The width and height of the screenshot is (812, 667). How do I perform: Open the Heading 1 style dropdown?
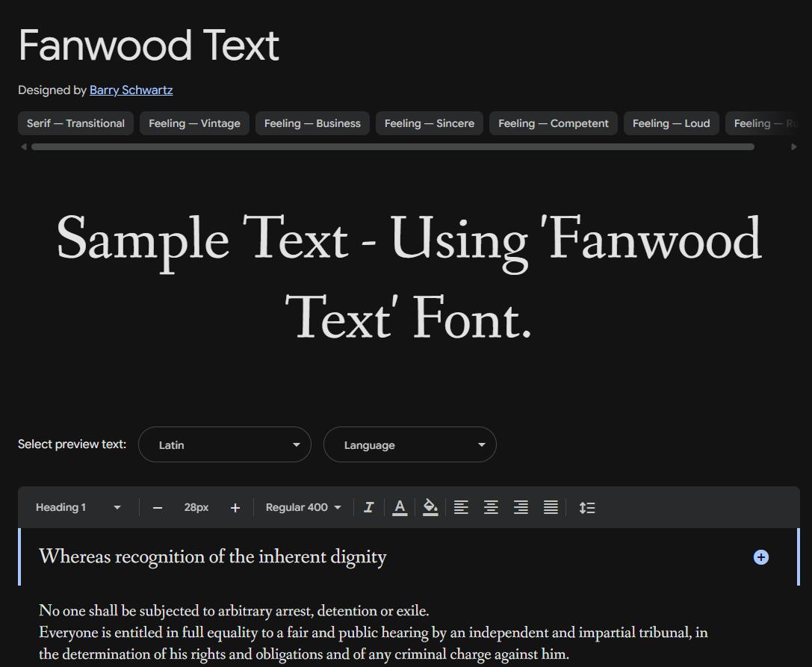pos(78,507)
